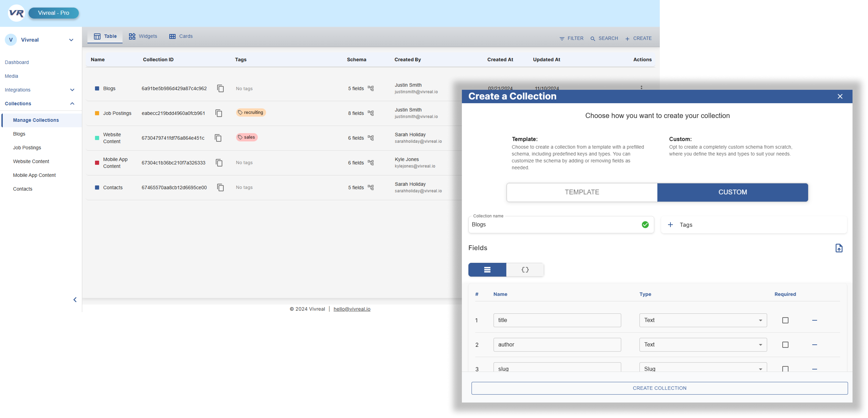
Task: Switch fields editor to JSON braces view
Action: pos(525,269)
